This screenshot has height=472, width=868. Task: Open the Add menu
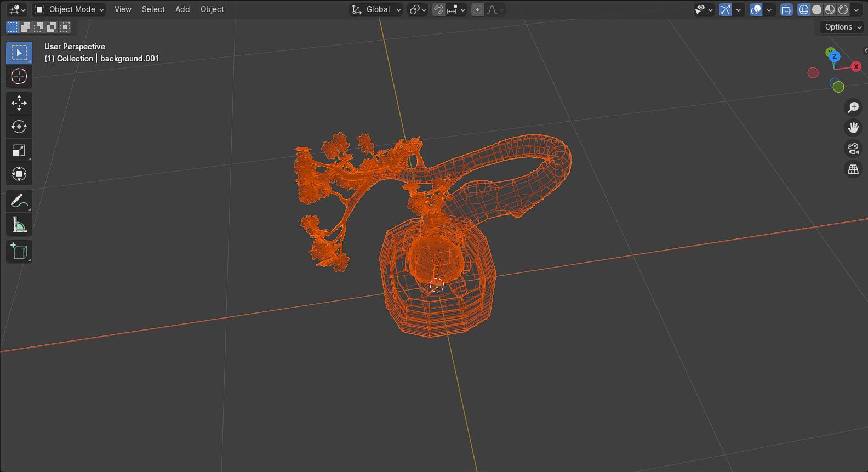click(x=182, y=9)
